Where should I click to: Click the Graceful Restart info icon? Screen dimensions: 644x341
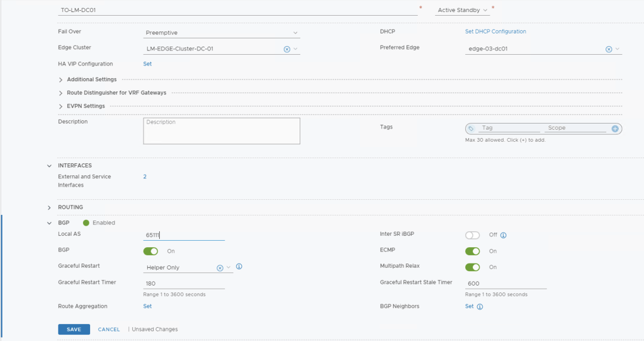tap(239, 267)
